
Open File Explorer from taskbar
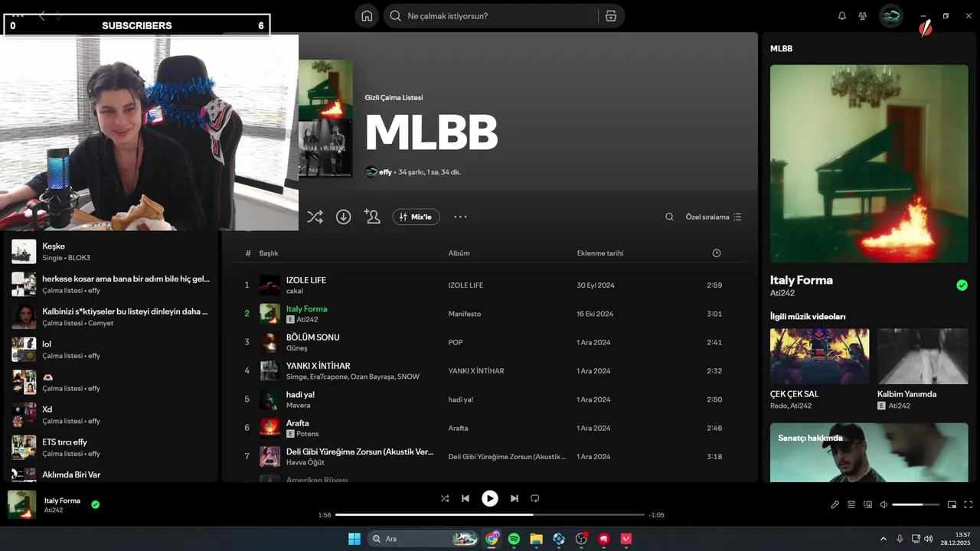pyautogui.click(x=536, y=539)
